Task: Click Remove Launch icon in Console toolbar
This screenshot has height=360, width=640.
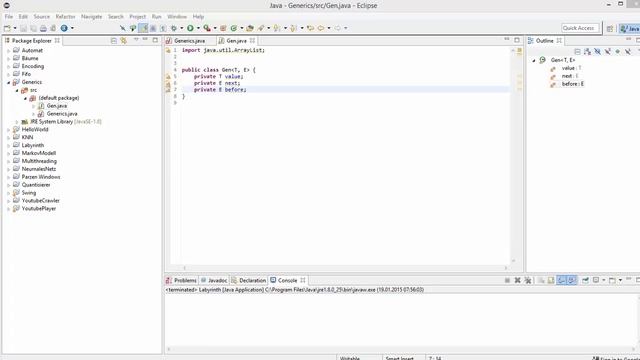Action: [x=518, y=280]
